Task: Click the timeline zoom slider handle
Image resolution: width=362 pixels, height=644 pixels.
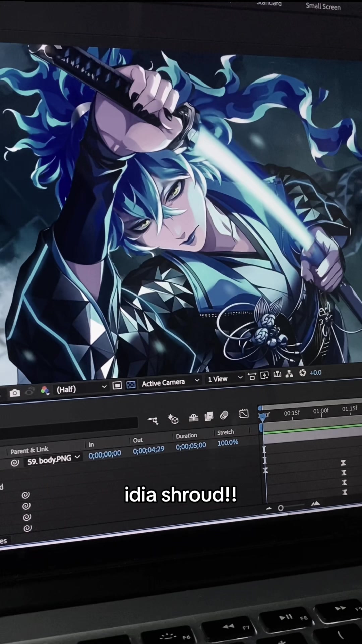Action: coord(281,508)
